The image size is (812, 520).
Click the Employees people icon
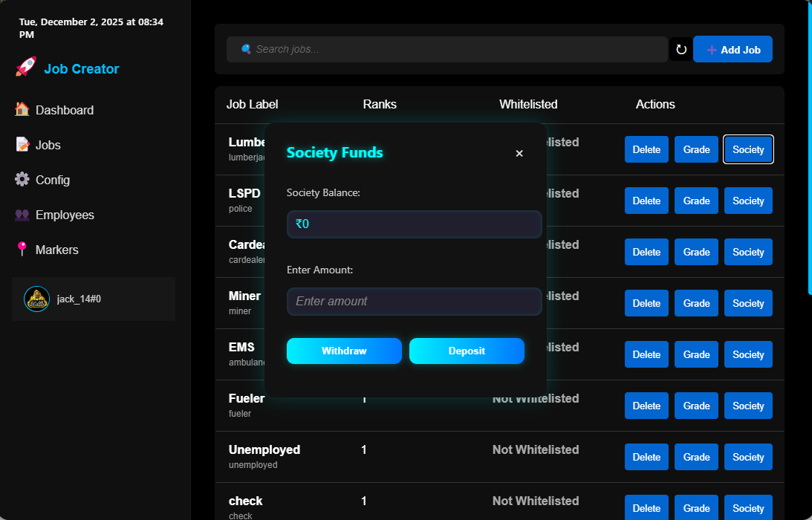(x=22, y=215)
